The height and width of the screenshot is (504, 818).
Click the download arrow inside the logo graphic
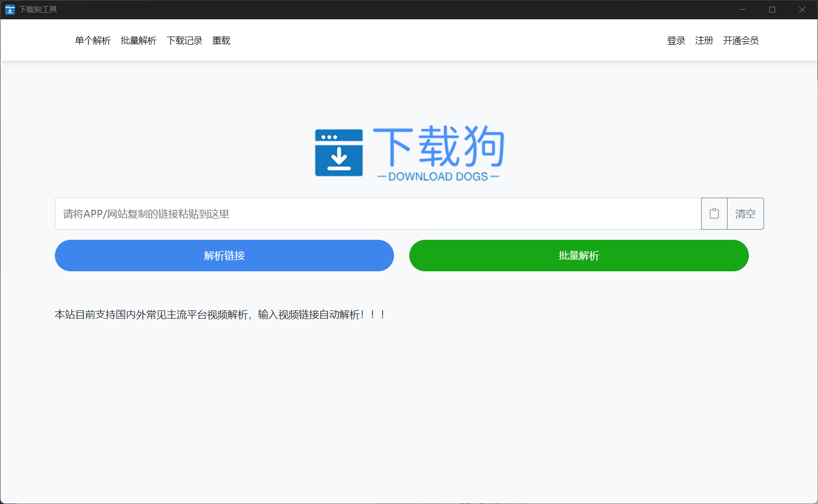click(x=340, y=158)
